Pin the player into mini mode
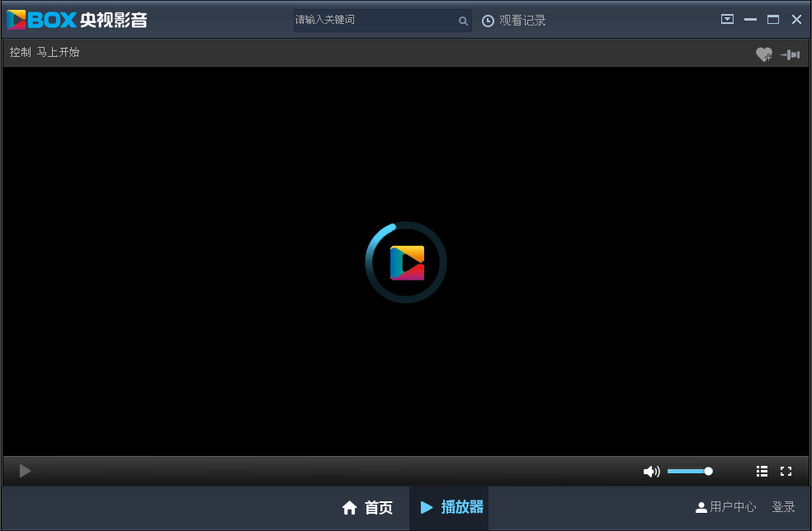Image resolution: width=812 pixels, height=531 pixels. [x=790, y=54]
